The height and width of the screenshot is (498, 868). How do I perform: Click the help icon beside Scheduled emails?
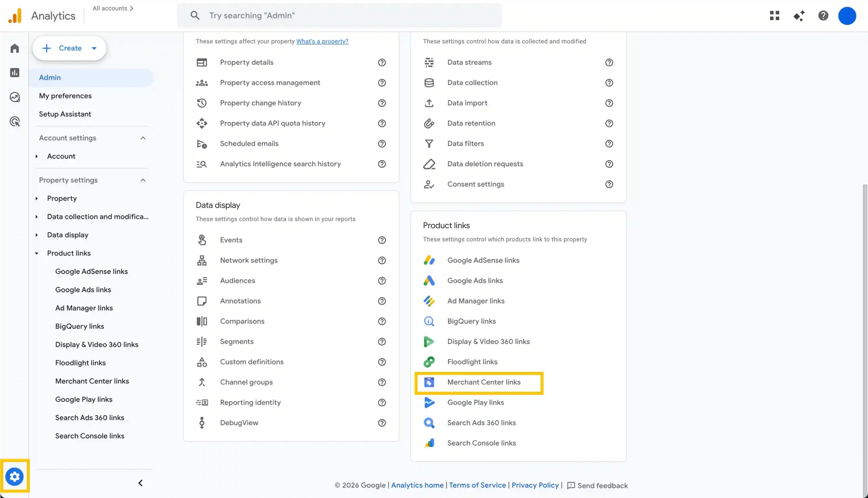(382, 143)
